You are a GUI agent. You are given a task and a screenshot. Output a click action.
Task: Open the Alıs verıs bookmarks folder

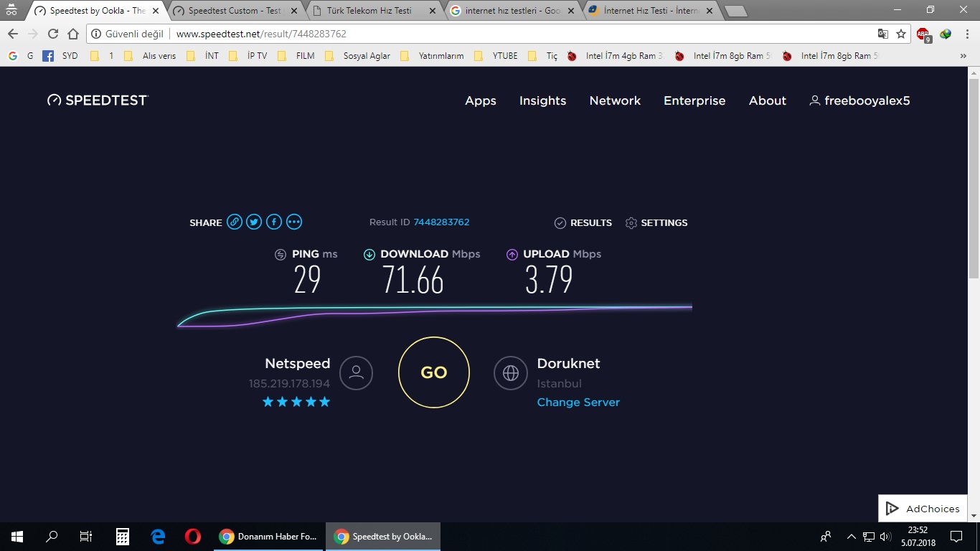coord(149,55)
